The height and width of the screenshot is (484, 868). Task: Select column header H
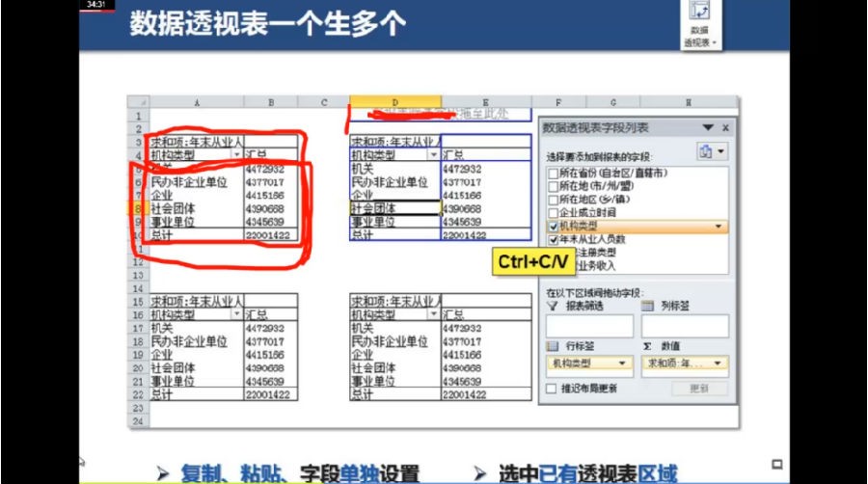[x=689, y=102]
